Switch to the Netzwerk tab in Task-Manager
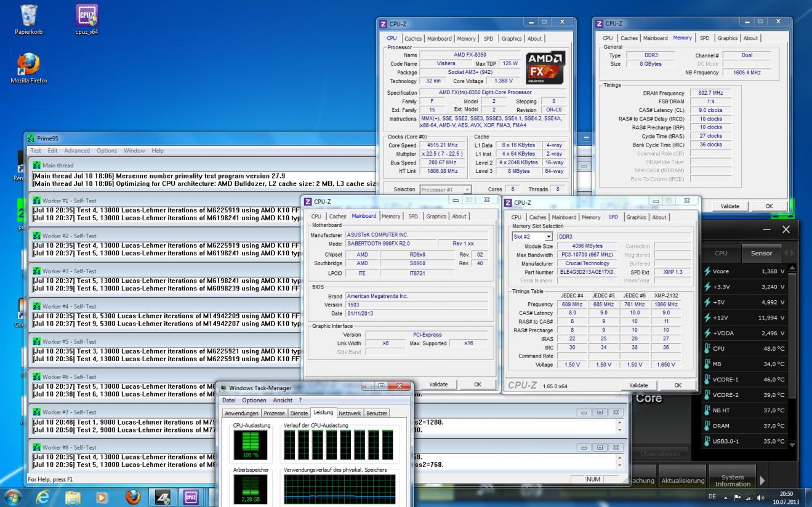This screenshot has width=812, height=507. tap(350, 413)
